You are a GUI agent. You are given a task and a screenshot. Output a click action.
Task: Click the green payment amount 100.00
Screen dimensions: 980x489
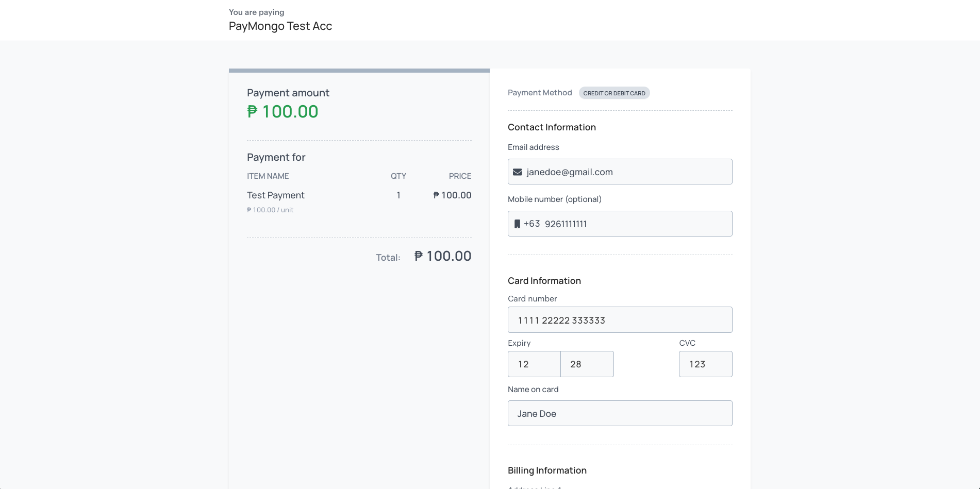[283, 112]
